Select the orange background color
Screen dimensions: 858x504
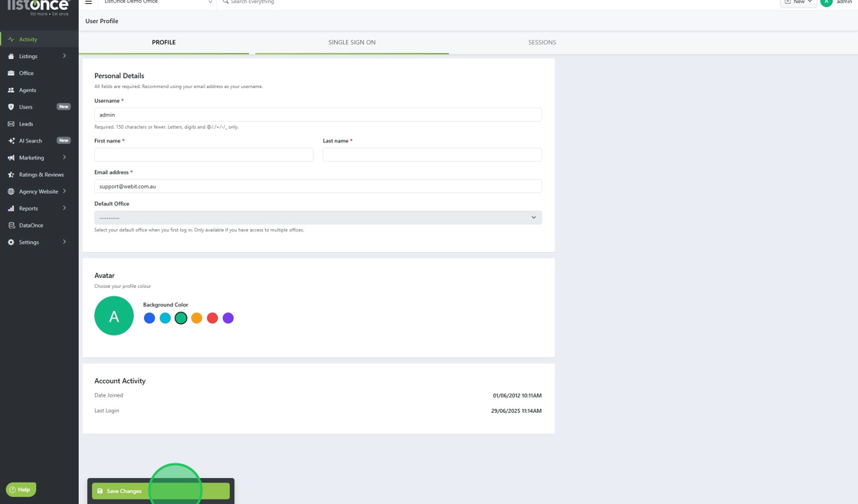tap(197, 319)
